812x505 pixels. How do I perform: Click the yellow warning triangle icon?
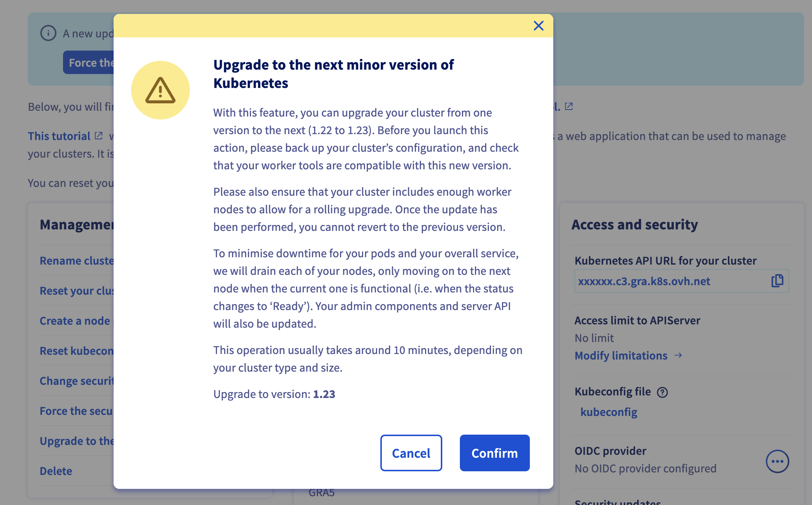coord(160,90)
